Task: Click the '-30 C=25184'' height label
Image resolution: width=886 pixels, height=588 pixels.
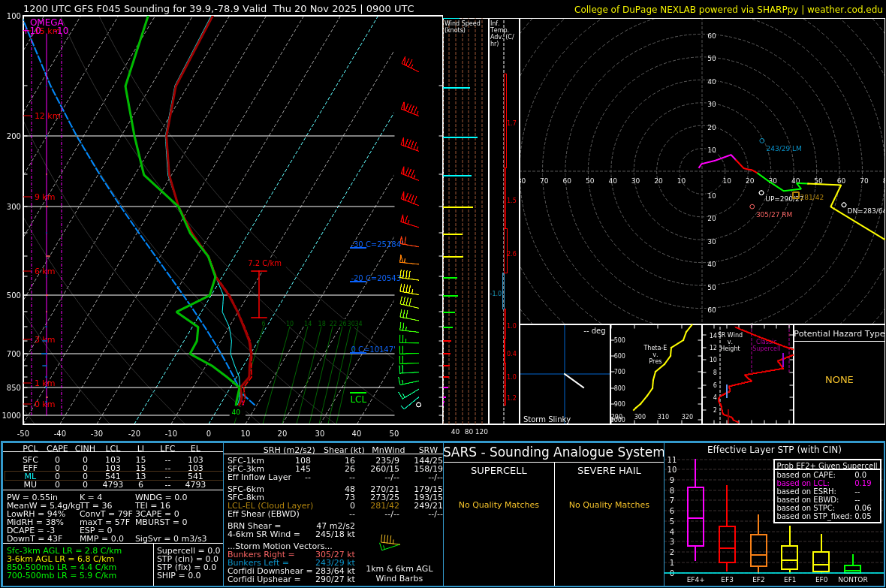Action: [x=375, y=244]
